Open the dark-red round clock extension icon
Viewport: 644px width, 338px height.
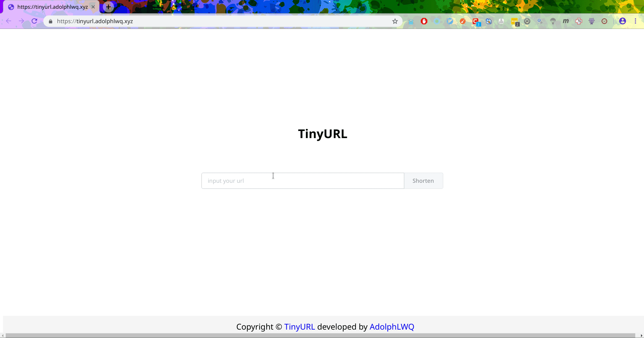(x=604, y=21)
